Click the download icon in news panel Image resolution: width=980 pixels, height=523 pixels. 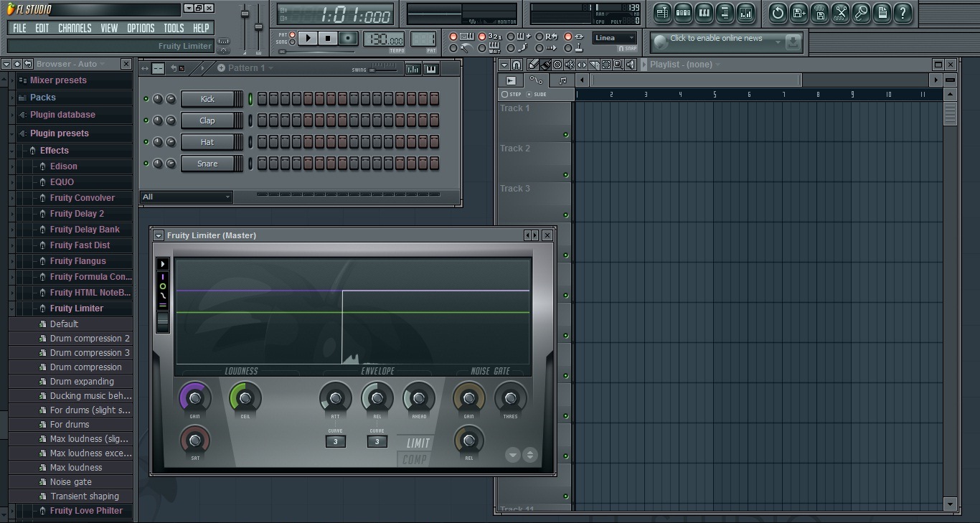[793, 42]
